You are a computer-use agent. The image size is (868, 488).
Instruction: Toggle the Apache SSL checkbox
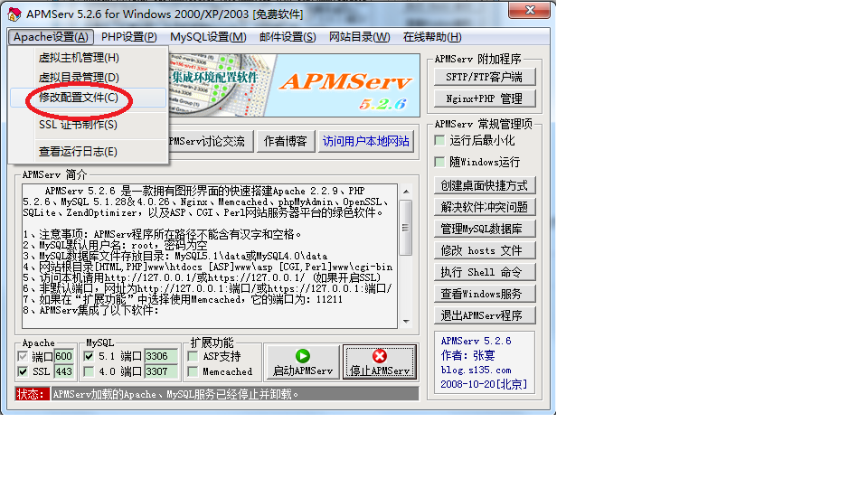coord(23,371)
